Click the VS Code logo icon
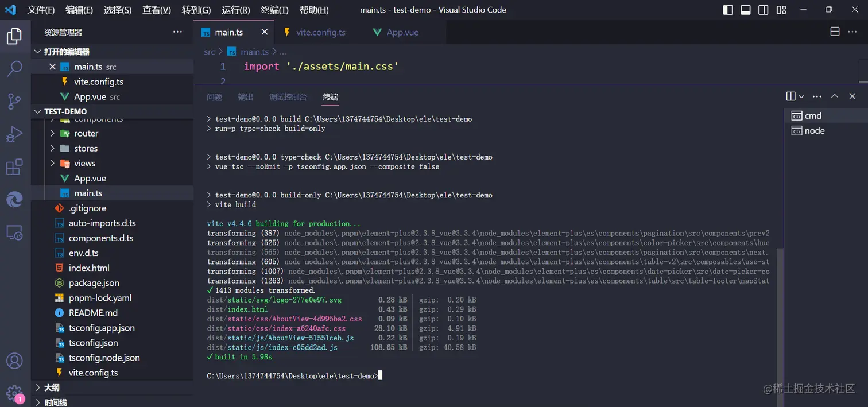The height and width of the screenshot is (407, 868). (10, 10)
